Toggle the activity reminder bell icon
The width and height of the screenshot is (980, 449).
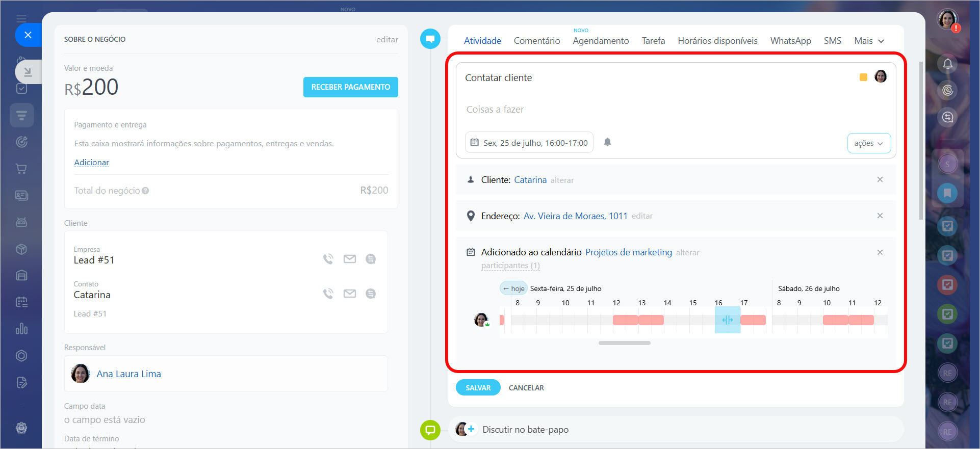(607, 142)
